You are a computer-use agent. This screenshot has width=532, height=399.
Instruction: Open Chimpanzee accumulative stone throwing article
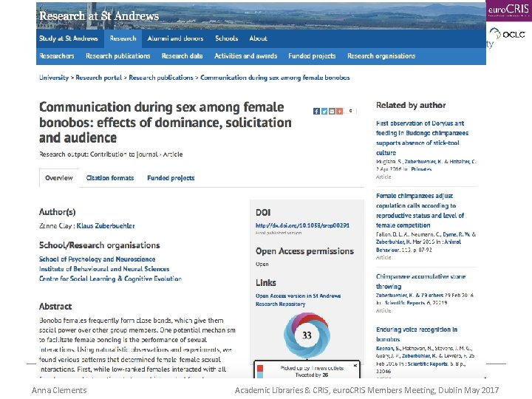pos(420,282)
